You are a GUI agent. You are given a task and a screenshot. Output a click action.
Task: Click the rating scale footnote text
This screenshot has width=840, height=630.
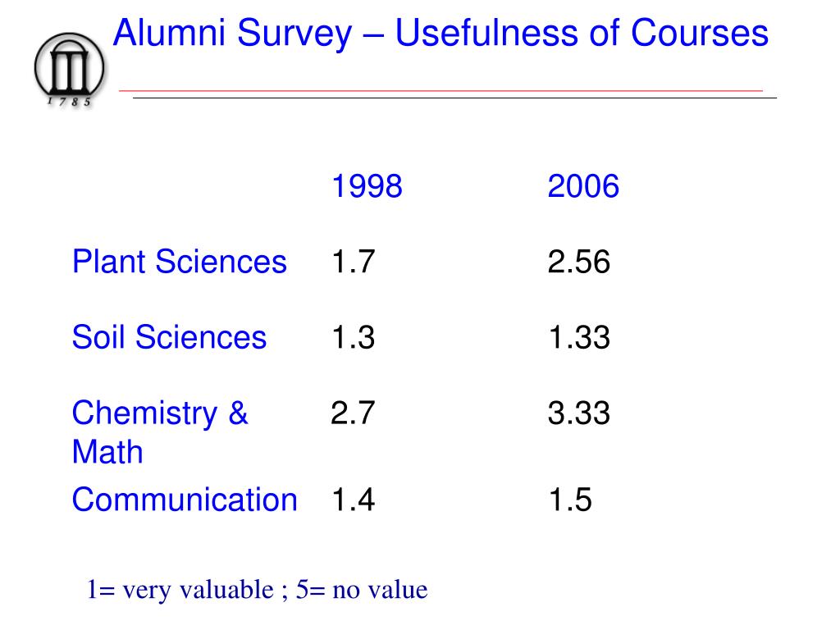pos(257,590)
